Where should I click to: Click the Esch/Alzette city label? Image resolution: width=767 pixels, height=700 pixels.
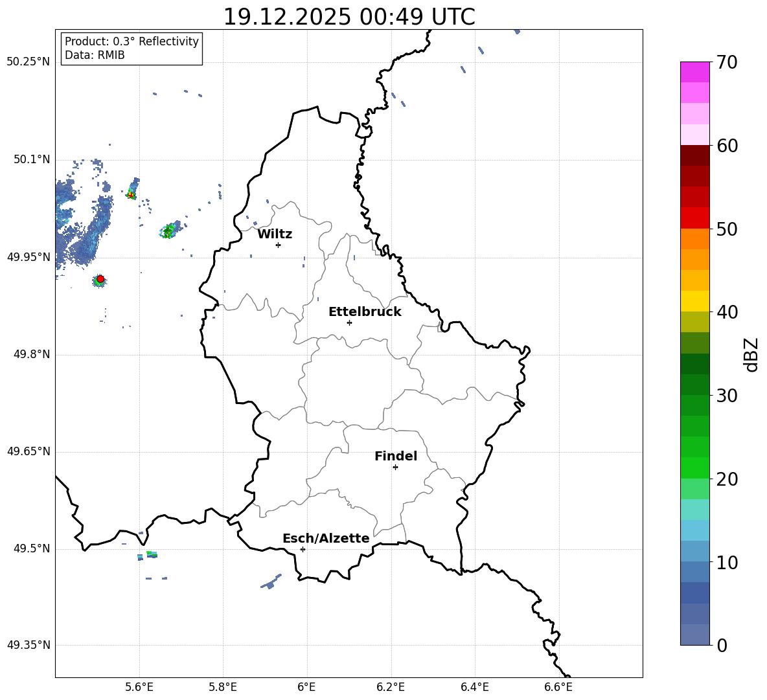pos(326,539)
